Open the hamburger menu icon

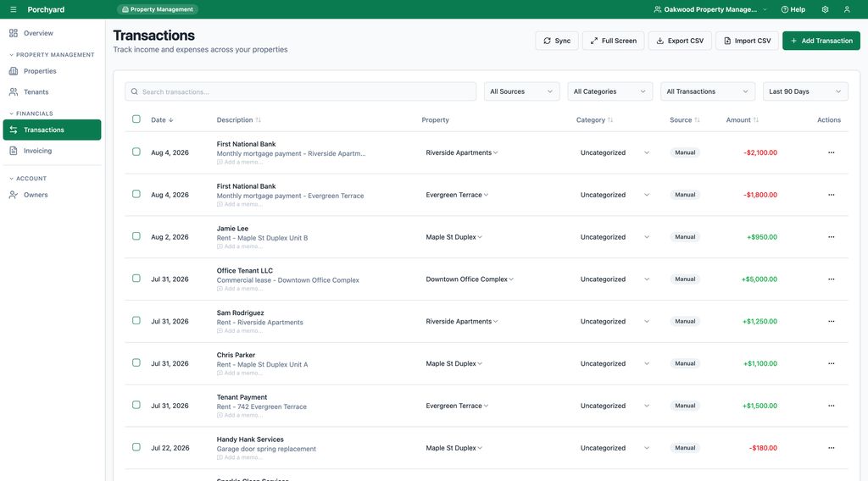coord(14,9)
